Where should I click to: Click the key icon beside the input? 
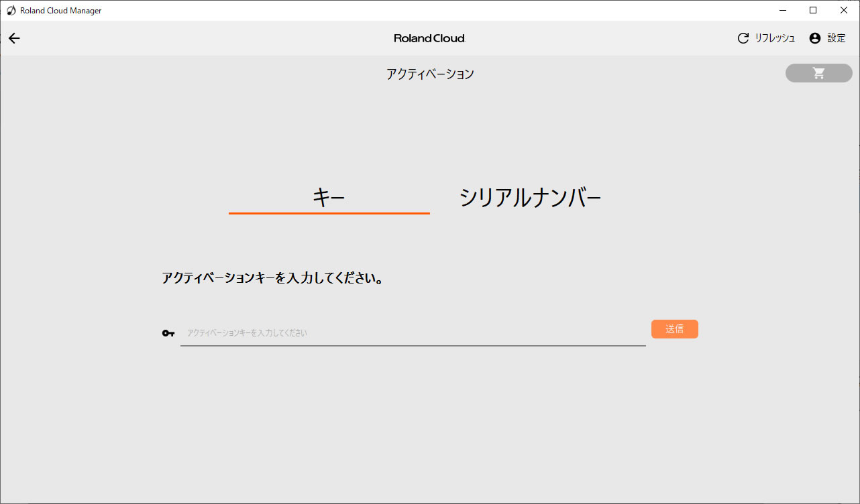tap(168, 333)
